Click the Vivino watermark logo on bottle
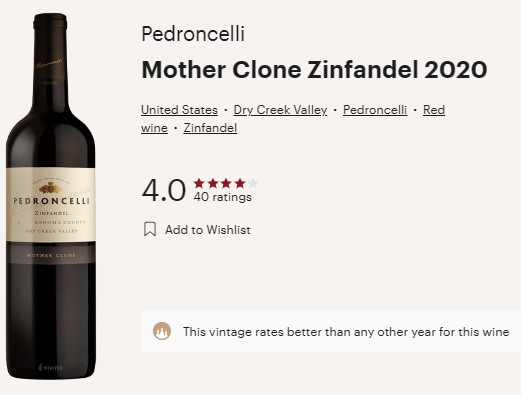This screenshot has height=395, width=521. [x=50, y=368]
